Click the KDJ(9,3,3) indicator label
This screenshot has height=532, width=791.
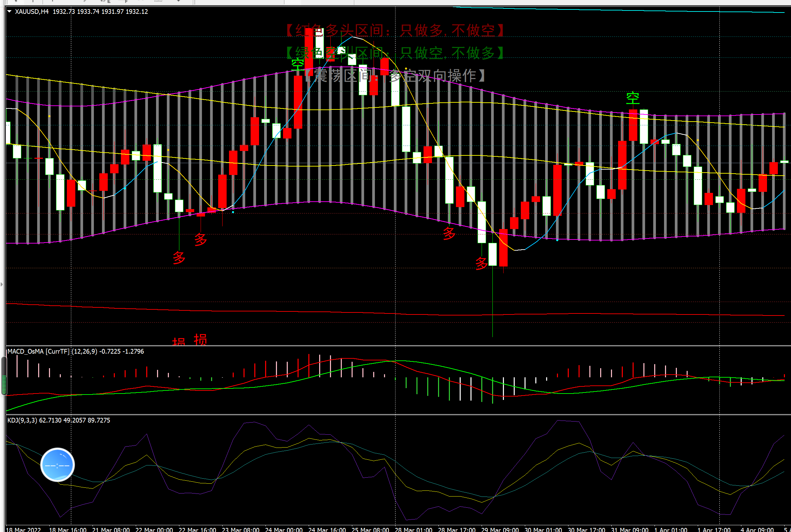22,421
